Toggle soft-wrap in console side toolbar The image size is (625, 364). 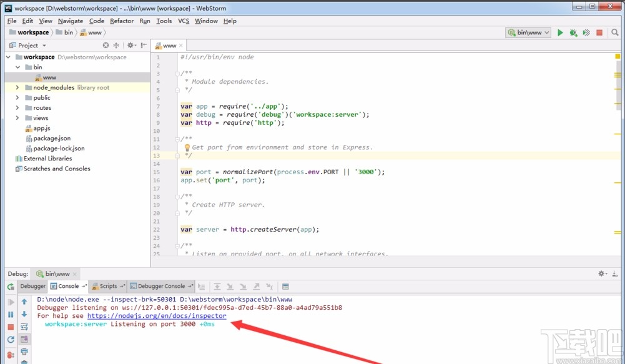click(24, 327)
